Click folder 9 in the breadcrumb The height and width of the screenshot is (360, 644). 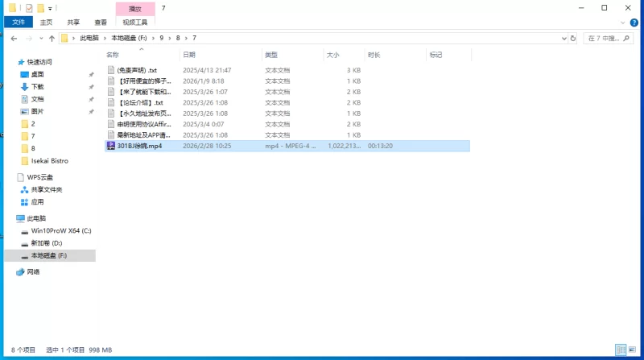pos(162,38)
